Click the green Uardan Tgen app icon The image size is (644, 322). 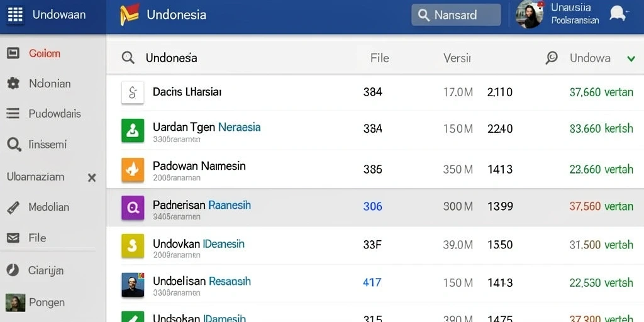pyautogui.click(x=133, y=131)
